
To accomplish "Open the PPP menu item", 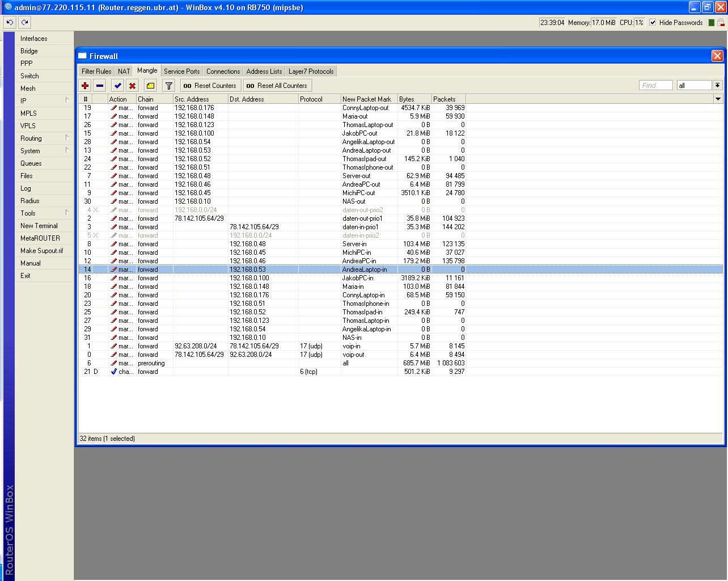I will (44, 64).
